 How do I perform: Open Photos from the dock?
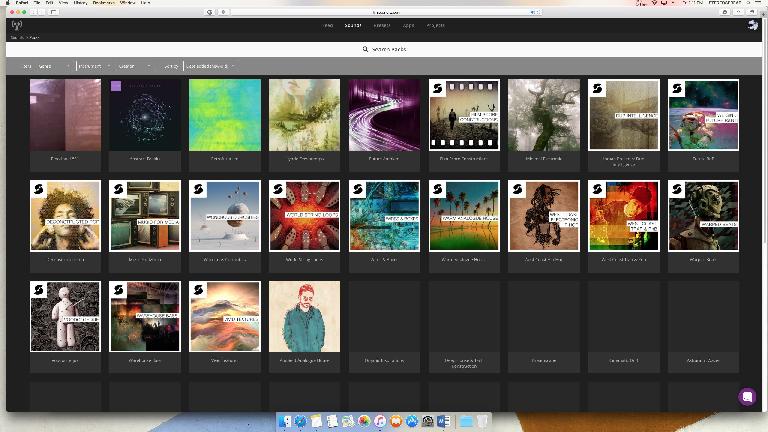coord(364,421)
